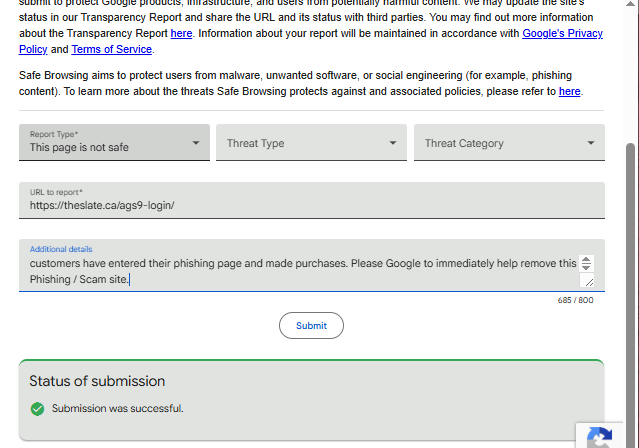Click the green success checkmark icon
Viewport: 639px width, 448px height.
coord(37,408)
